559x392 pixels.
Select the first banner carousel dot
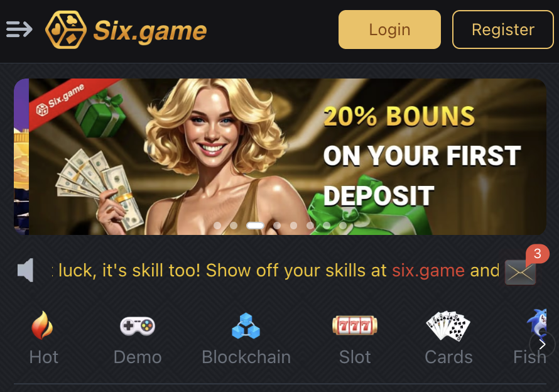(x=217, y=226)
